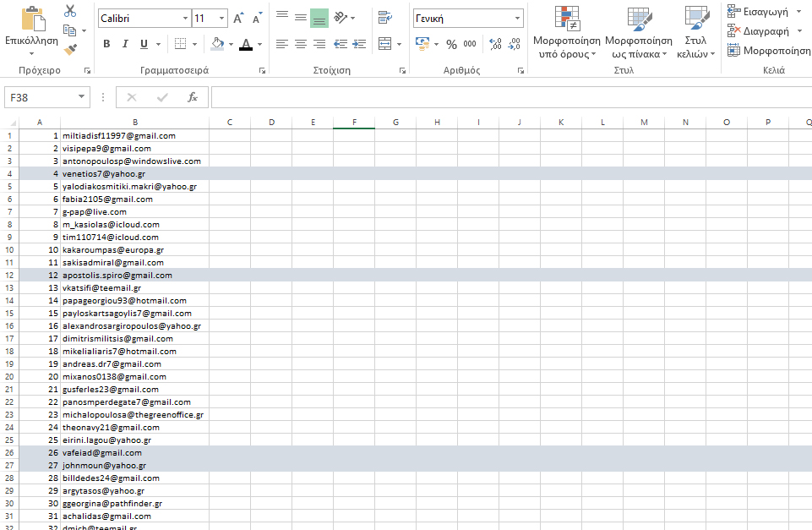Click the Increase Decimal icon
Screen dimensions: 812x530
[495, 44]
